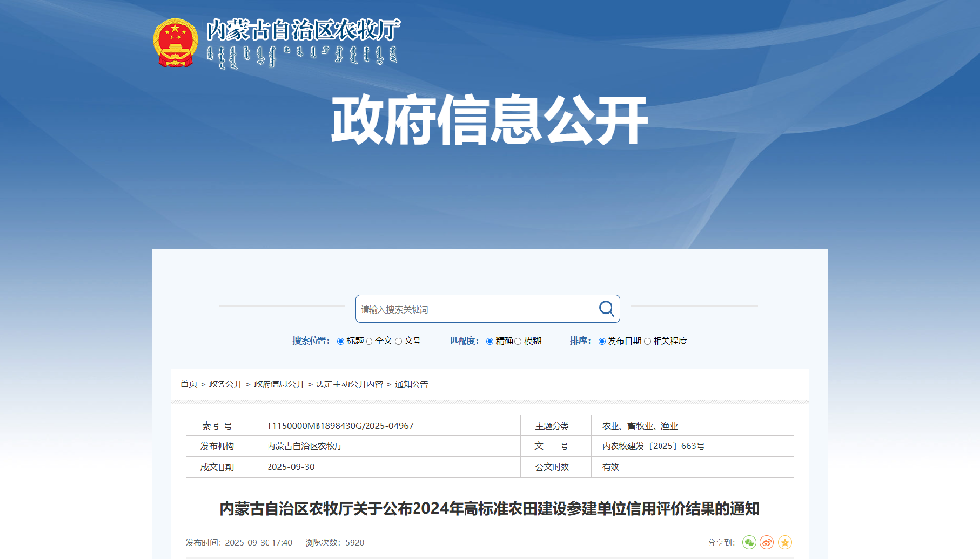Click the 主题分类 label cell
980x559 pixels.
pos(552,426)
